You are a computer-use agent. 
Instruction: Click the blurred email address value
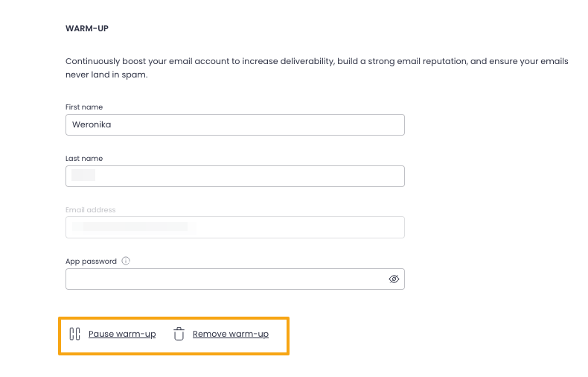point(134,226)
